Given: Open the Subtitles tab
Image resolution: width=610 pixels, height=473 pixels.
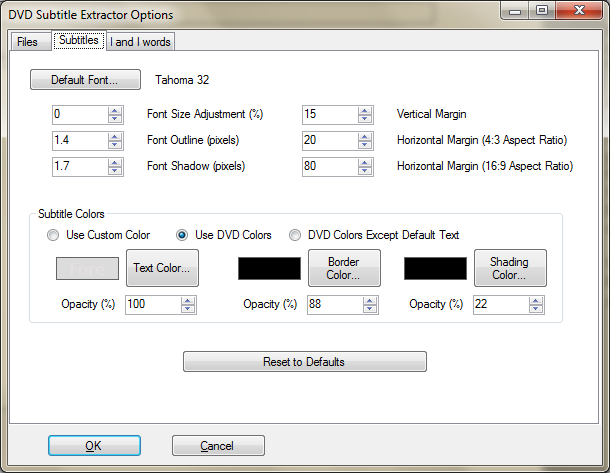Looking at the screenshot, I should pos(79,40).
